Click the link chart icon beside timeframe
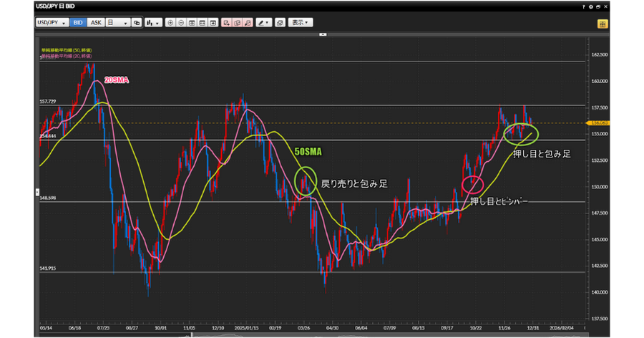The width and height of the screenshot is (644, 338). pos(136,23)
